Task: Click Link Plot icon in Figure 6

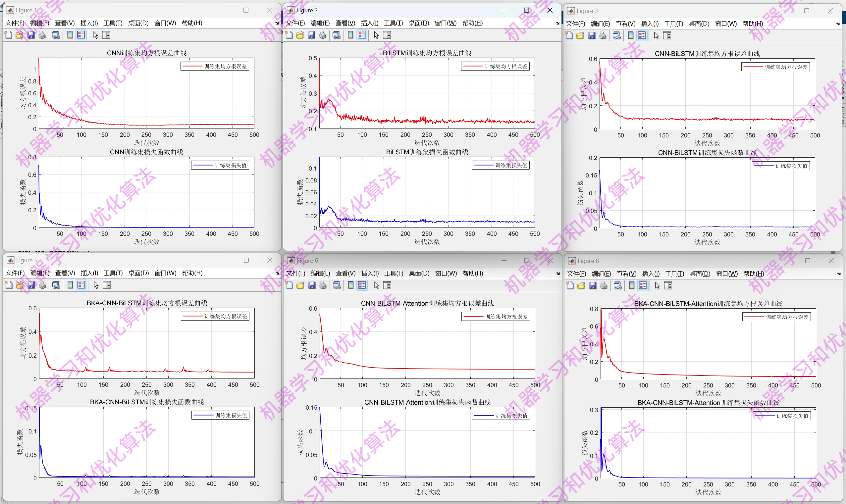Action: click(x=337, y=285)
